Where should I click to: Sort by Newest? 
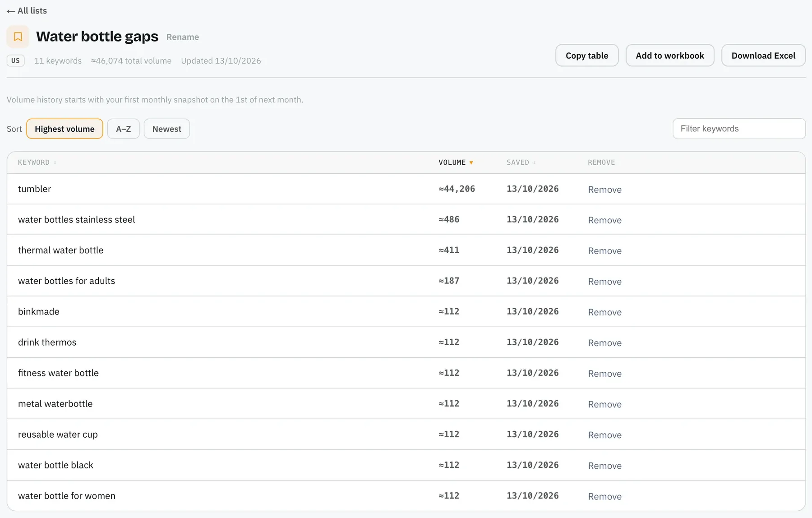167,129
